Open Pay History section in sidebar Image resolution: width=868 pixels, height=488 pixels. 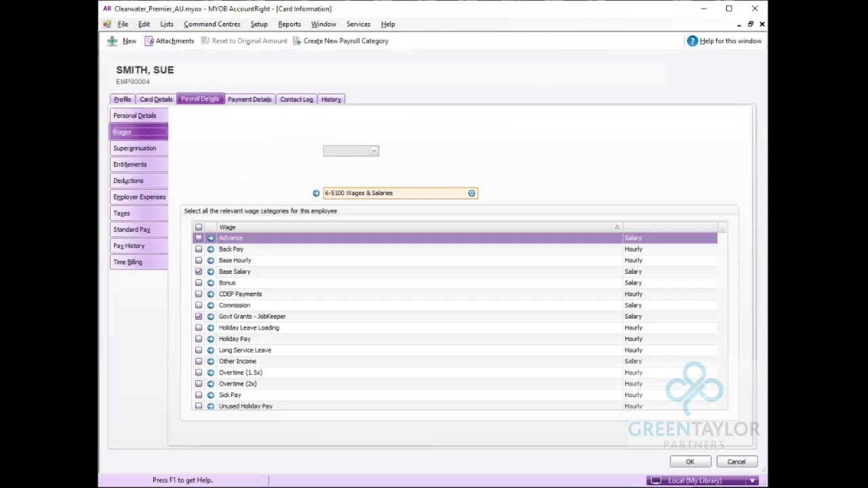139,246
